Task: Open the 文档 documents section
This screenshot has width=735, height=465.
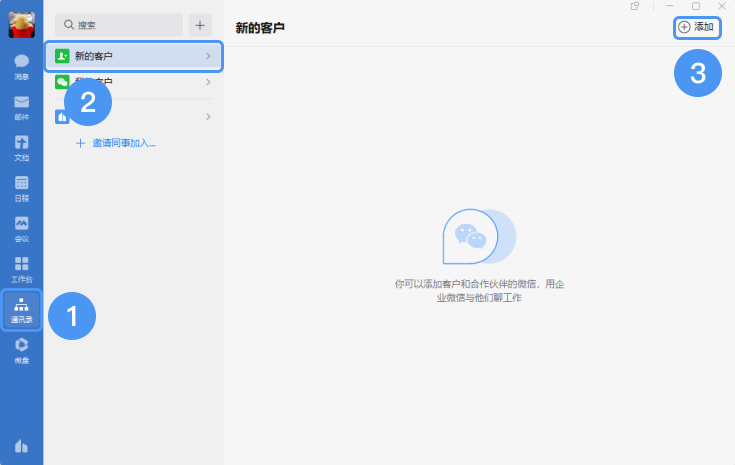Action: click(21, 147)
